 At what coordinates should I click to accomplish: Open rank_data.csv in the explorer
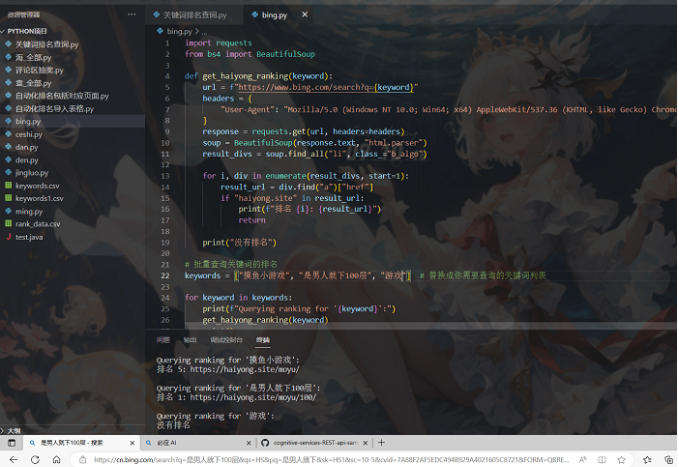click(37, 224)
